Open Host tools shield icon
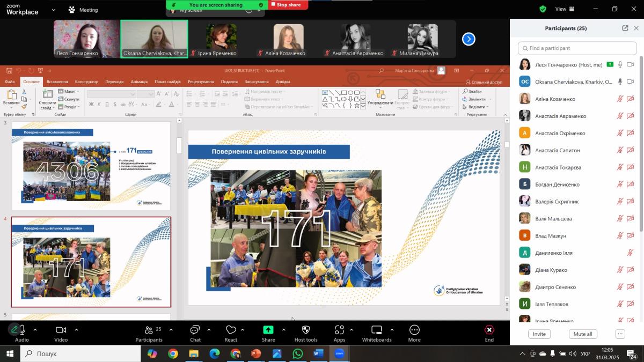Screen dimensions: 644x362 point(306,330)
